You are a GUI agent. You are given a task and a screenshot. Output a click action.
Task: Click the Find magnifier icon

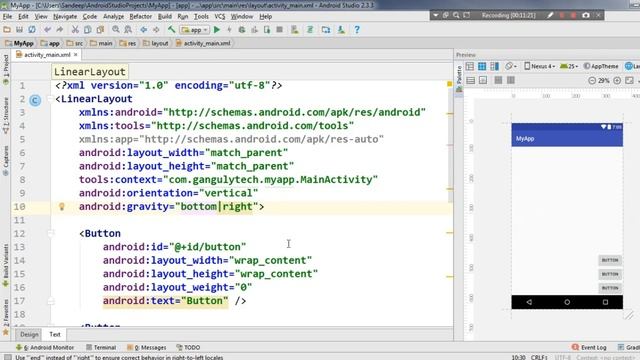point(116,29)
